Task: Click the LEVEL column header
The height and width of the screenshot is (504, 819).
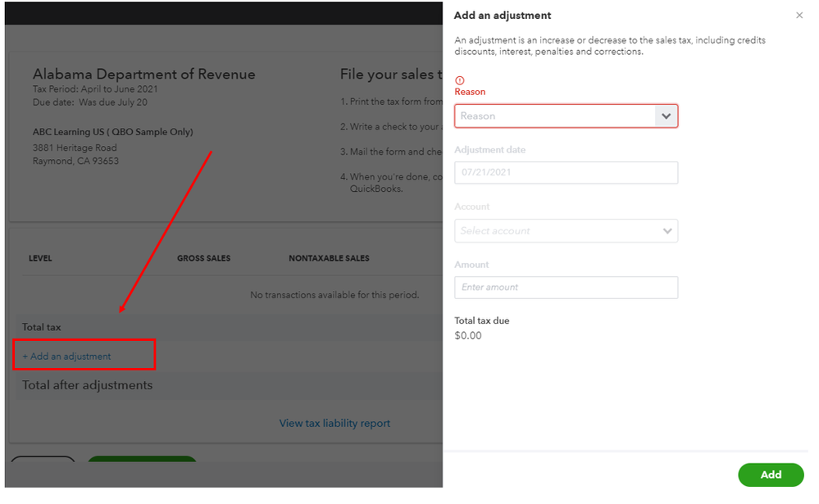Action: point(40,258)
